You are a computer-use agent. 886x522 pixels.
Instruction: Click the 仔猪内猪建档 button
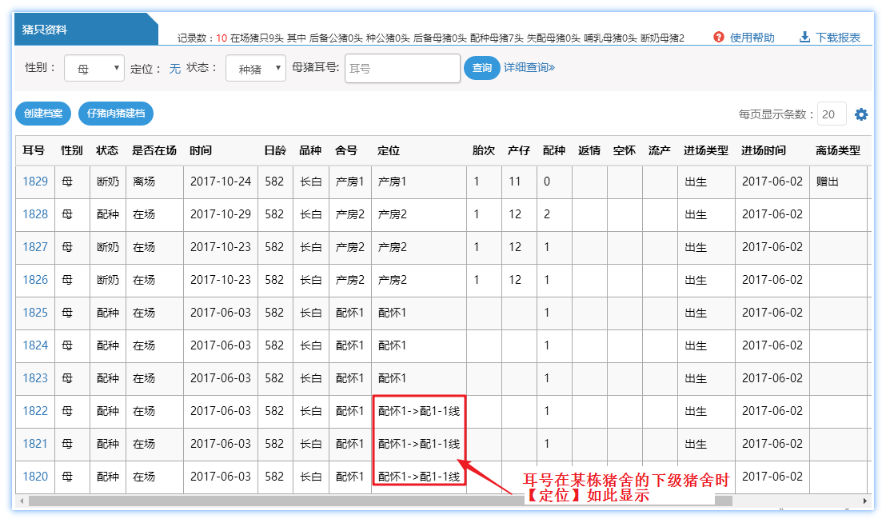point(116,114)
